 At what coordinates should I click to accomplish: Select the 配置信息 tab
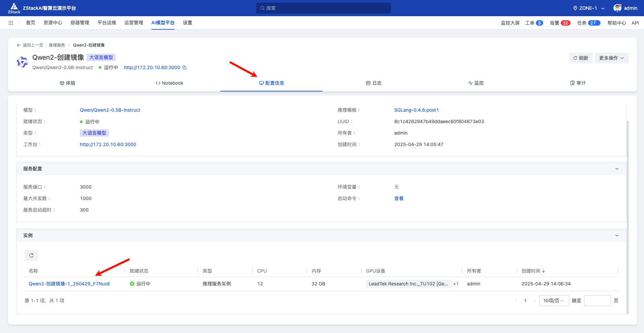point(272,83)
